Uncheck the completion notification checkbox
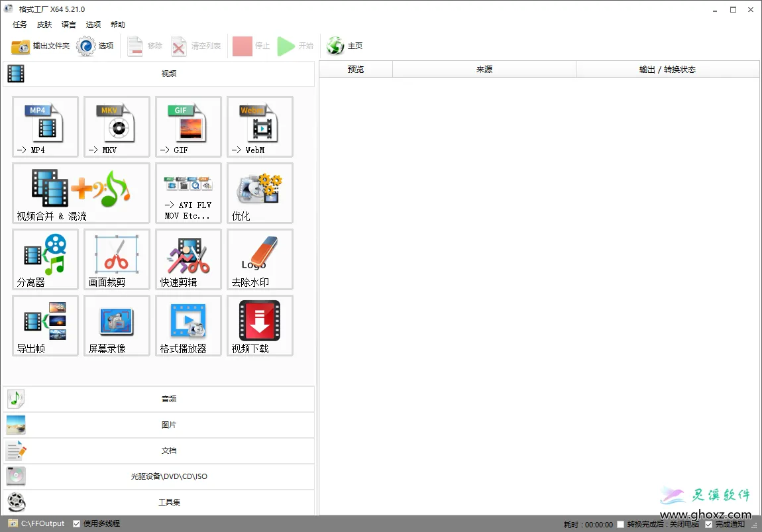 coord(708,525)
